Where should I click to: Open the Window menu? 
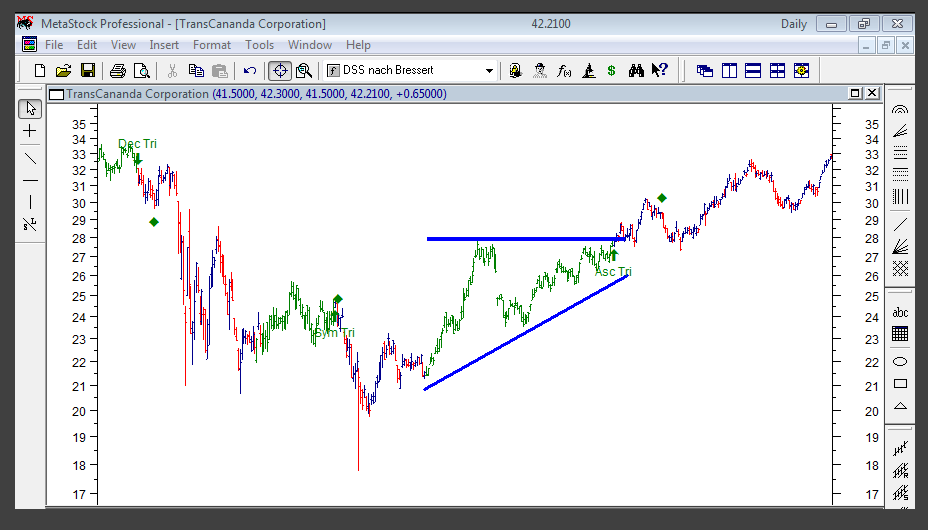pos(310,45)
